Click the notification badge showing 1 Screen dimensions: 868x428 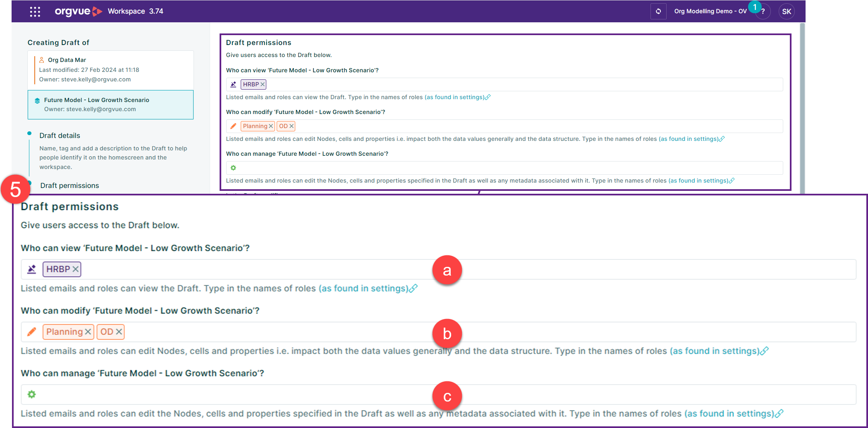click(x=755, y=7)
